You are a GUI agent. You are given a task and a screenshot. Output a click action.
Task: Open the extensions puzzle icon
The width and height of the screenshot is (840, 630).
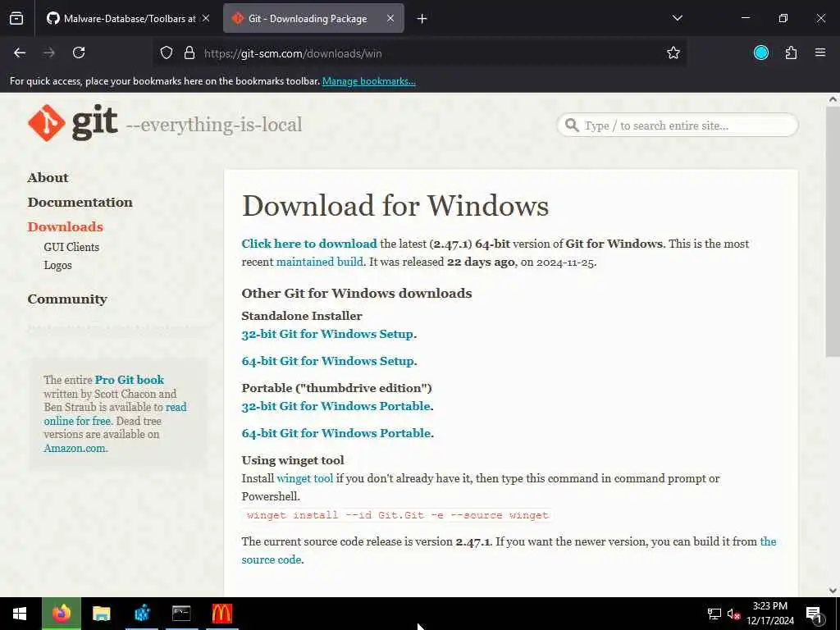(791, 52)
